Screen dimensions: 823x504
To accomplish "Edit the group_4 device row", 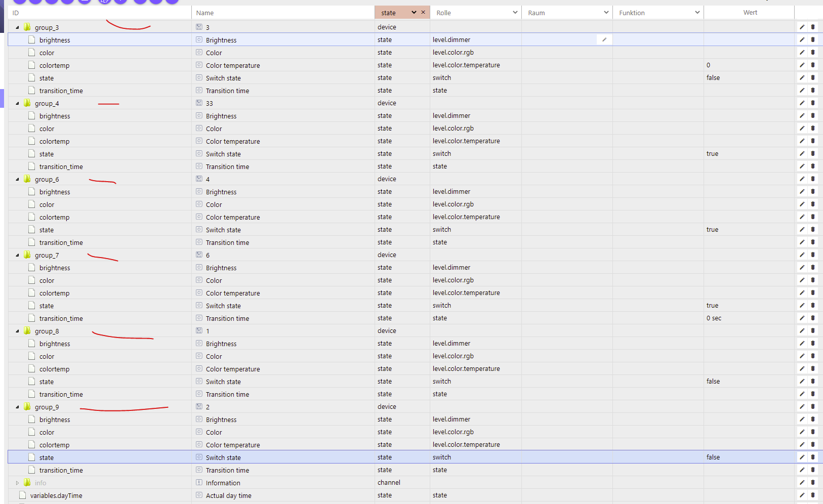I will [802, 103].
